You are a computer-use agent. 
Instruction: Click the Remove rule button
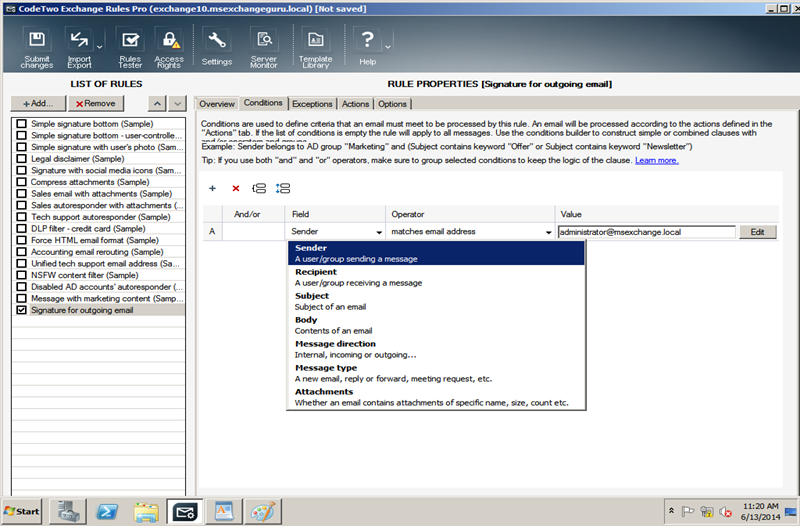96,104
